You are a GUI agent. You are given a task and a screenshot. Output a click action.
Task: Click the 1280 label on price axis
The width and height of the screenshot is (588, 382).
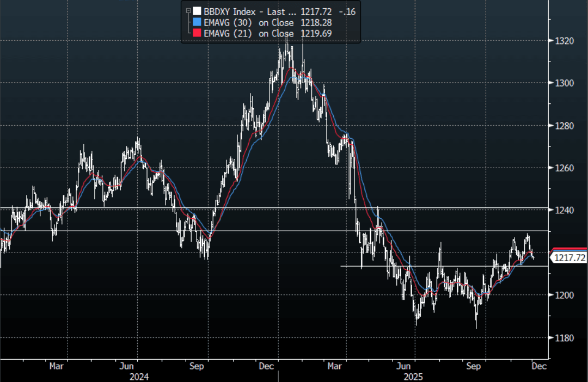(x=565, y=126)
